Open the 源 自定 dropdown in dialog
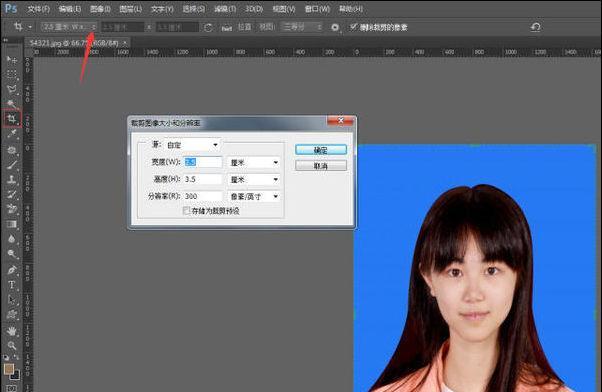The image size is (602, 392). [x=192, y=145]
